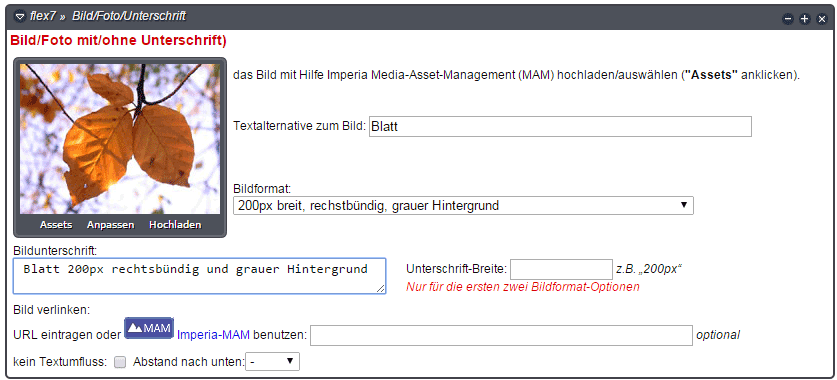Open the Bildformat dropdown
The image size is (837, 380).
point(463,205)
